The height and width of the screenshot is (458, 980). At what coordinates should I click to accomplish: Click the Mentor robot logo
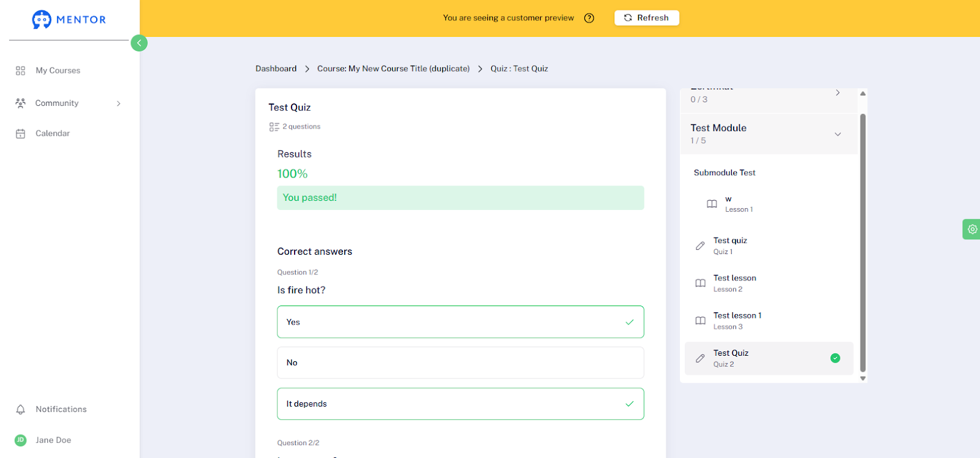coord(42,20)
